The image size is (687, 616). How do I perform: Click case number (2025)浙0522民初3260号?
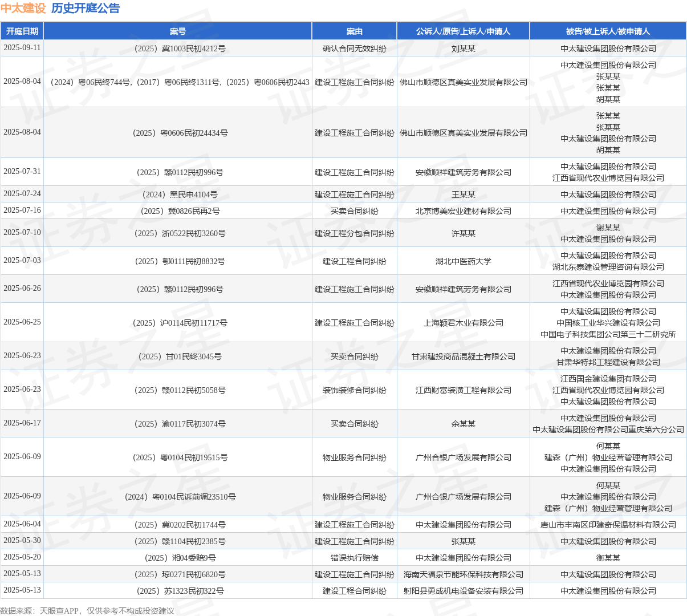click(178, 233)
